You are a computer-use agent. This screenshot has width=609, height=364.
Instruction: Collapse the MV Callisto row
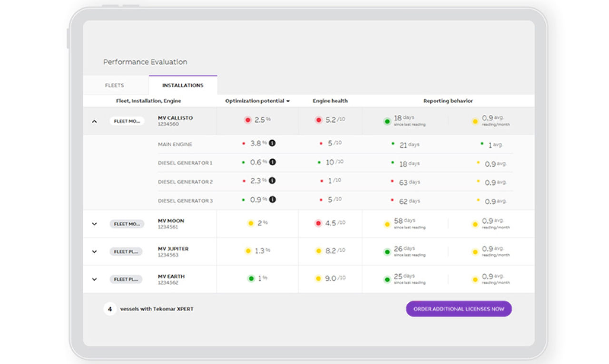tap(94, 121)
